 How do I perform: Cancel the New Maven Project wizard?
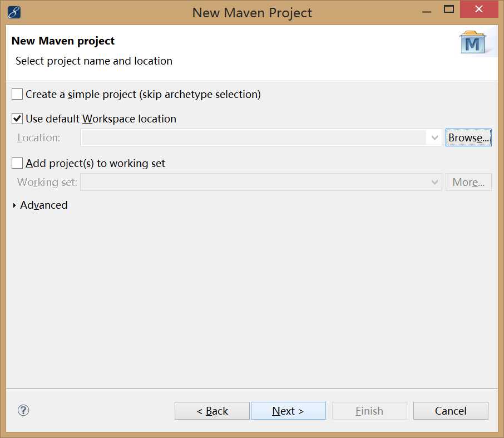pyautogui.click(x=451, y=411)
